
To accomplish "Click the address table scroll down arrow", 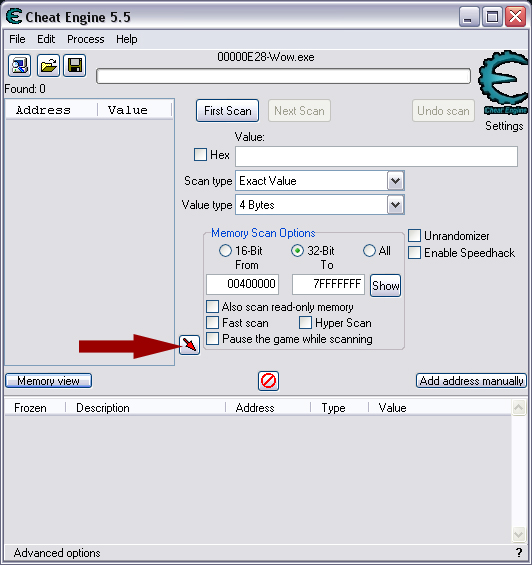I will (x=519, y=534).
